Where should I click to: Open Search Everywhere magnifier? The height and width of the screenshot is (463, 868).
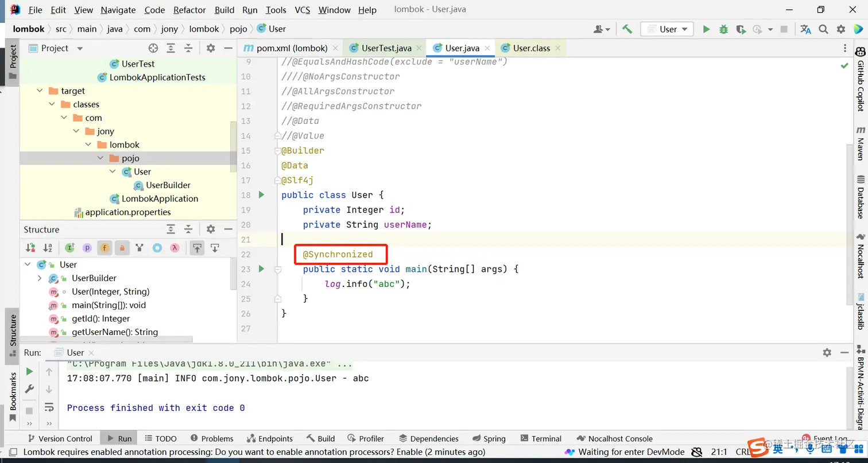(x=823, y=29)
